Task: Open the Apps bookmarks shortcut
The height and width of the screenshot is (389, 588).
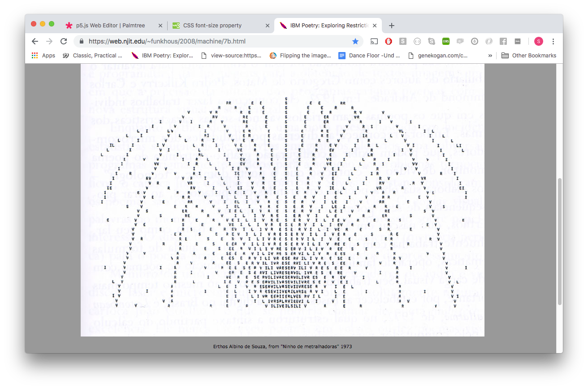Action: [43, 56]
